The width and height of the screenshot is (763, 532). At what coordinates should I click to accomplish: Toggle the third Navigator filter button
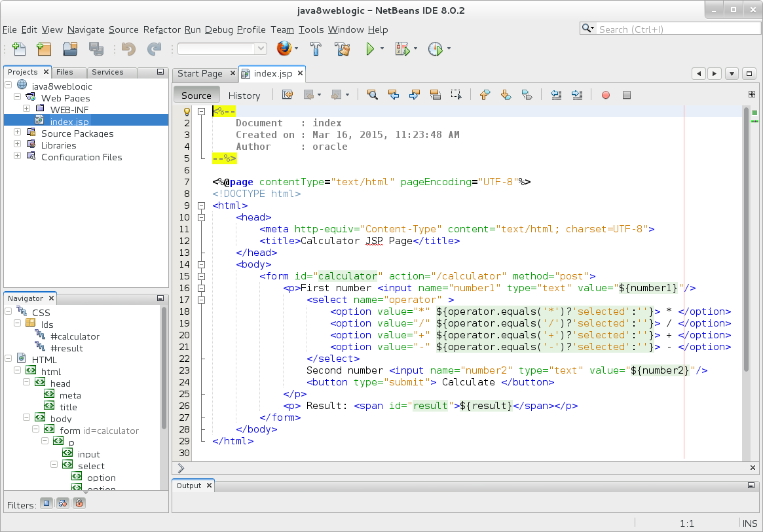(79, 503)
